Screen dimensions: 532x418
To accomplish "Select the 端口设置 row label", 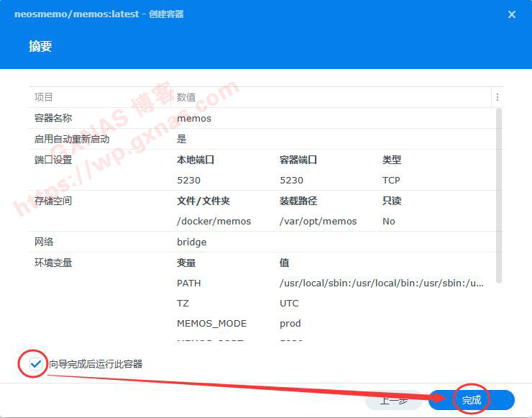I will [53, 160].
